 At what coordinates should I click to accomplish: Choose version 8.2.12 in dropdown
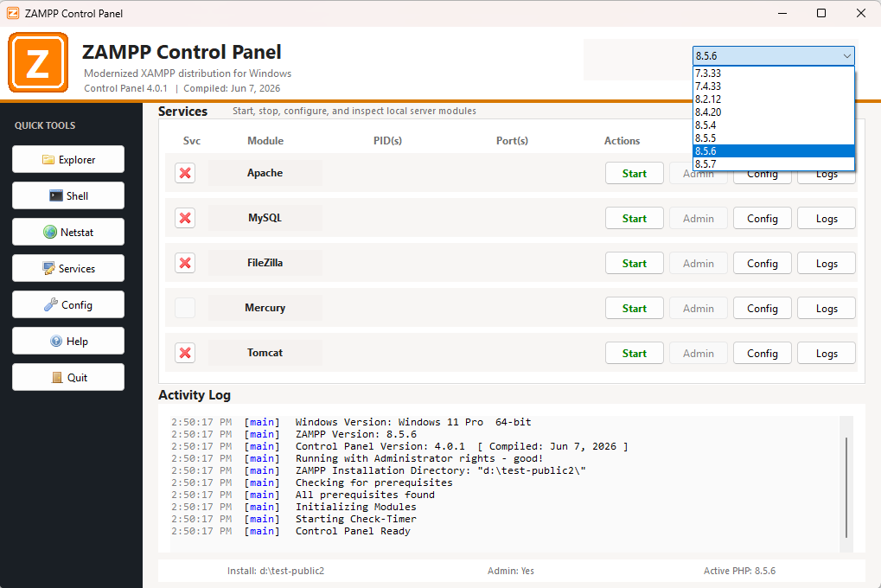click(774, 99)
